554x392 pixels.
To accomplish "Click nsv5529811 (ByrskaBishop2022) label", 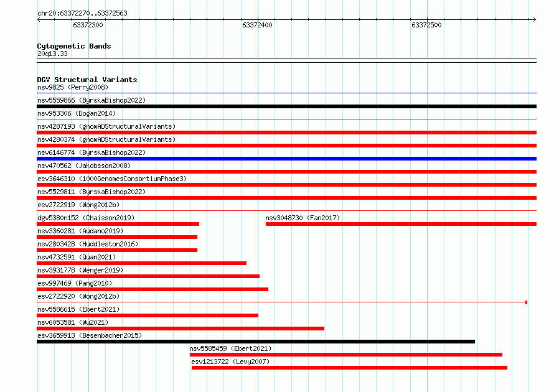I will point(92,192).
